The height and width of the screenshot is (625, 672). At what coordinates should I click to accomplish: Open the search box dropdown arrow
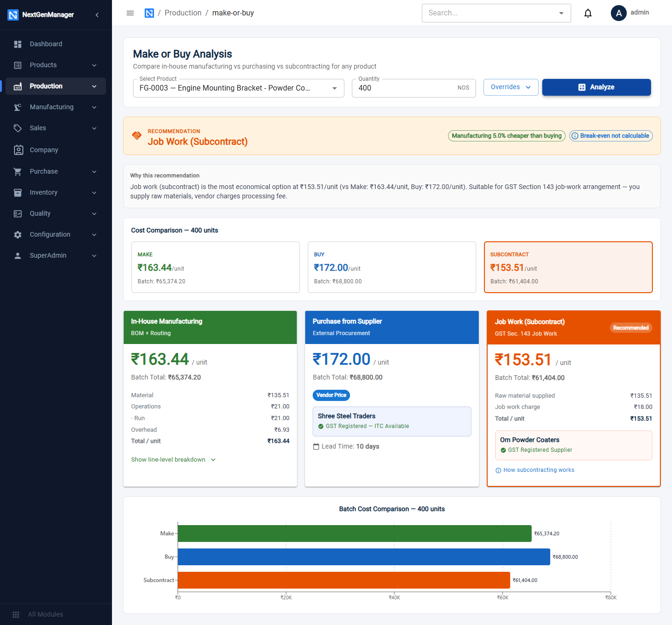561,13
